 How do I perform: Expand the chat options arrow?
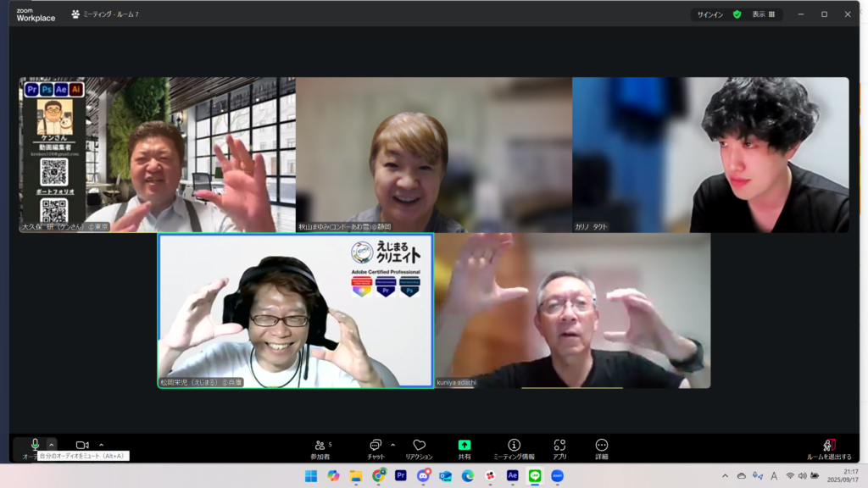pyautogui.click(x=392, y=445)
